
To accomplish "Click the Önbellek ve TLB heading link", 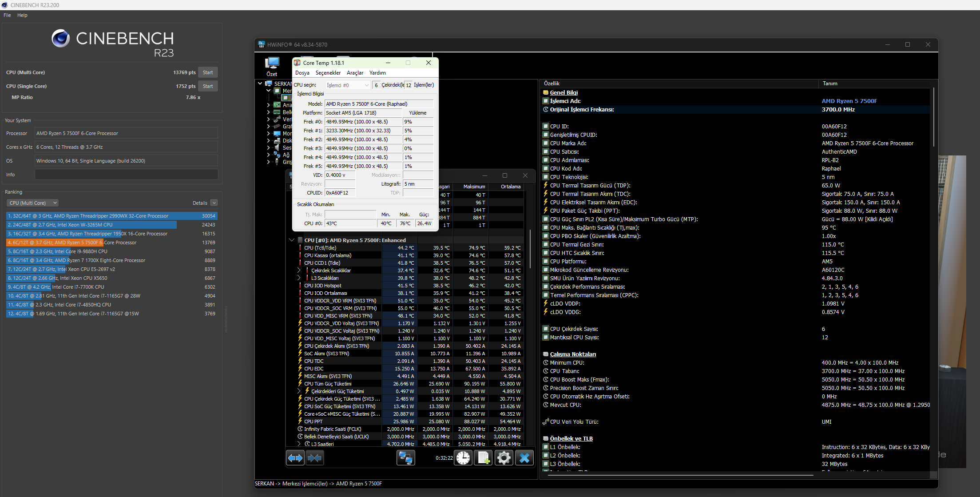I will pyautogui.click(x=571, y=438).
